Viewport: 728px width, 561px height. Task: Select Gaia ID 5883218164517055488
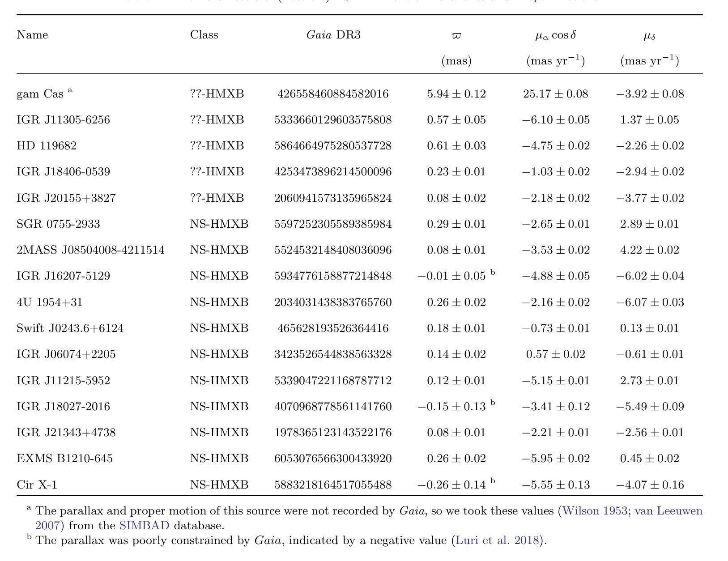[x=333, y=485]
